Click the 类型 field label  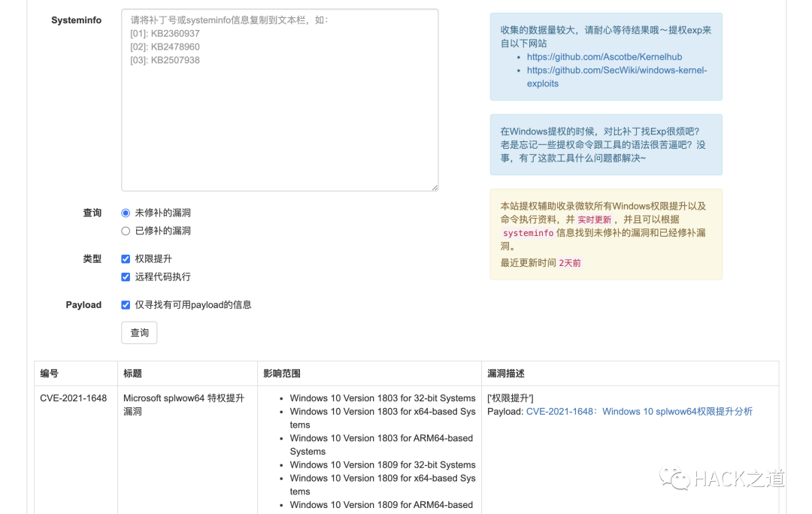[92, 259]
